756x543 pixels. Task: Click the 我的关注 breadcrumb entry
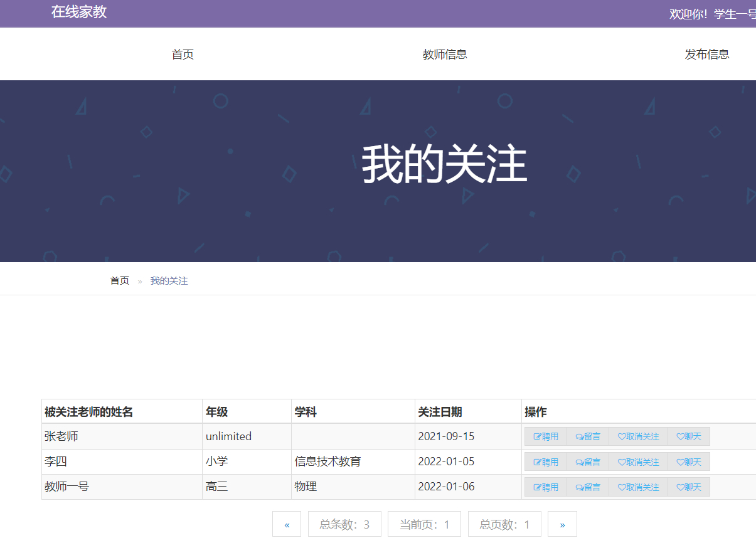coord(168,280)
